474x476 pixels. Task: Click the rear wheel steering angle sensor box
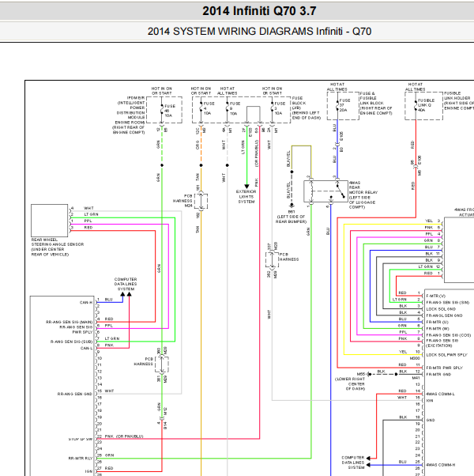point(50,221)
